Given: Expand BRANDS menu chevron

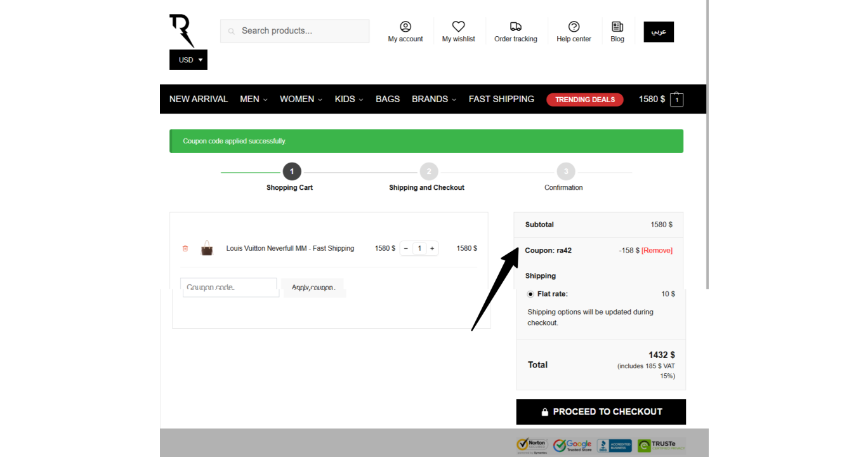Looking at the screenshot, I should [x=454, y=100].
